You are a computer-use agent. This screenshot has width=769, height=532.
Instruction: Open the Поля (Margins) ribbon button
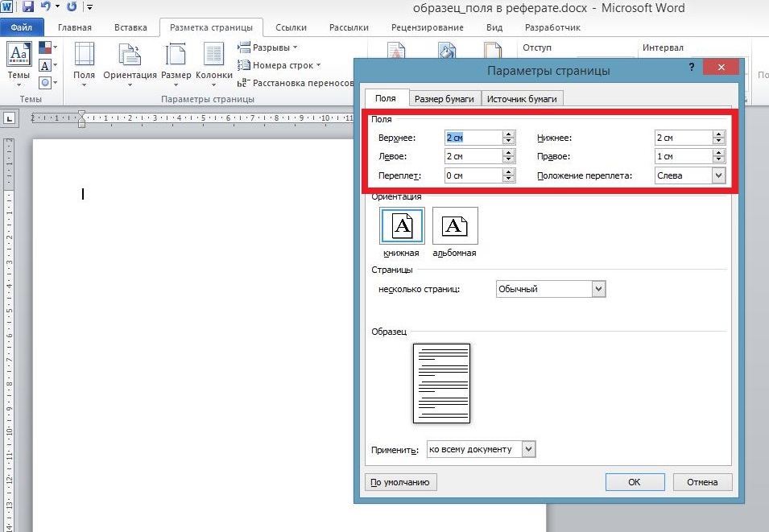click(x=84, y=62)
